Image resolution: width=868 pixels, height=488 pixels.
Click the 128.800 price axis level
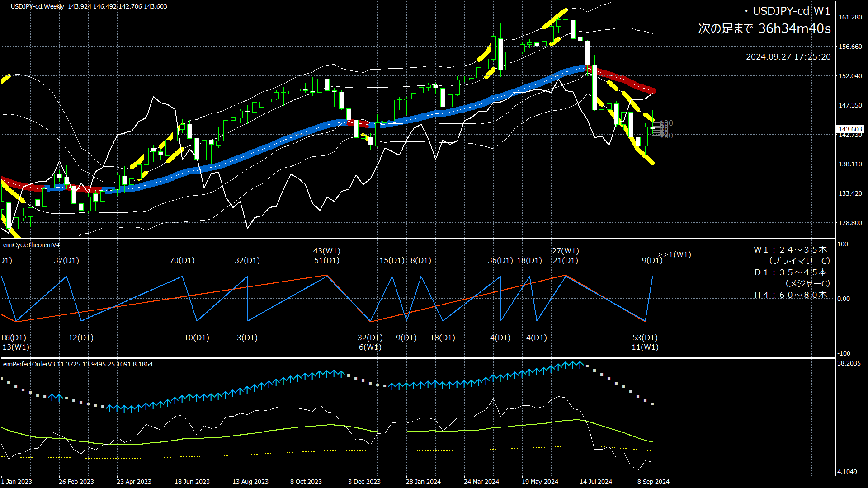(x=850, y=223)
